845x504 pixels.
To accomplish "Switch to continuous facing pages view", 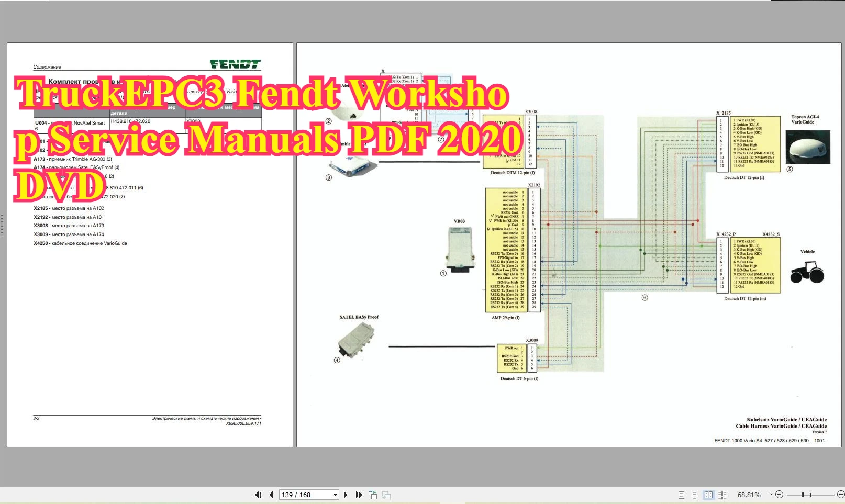I will [x=722, y=495].
